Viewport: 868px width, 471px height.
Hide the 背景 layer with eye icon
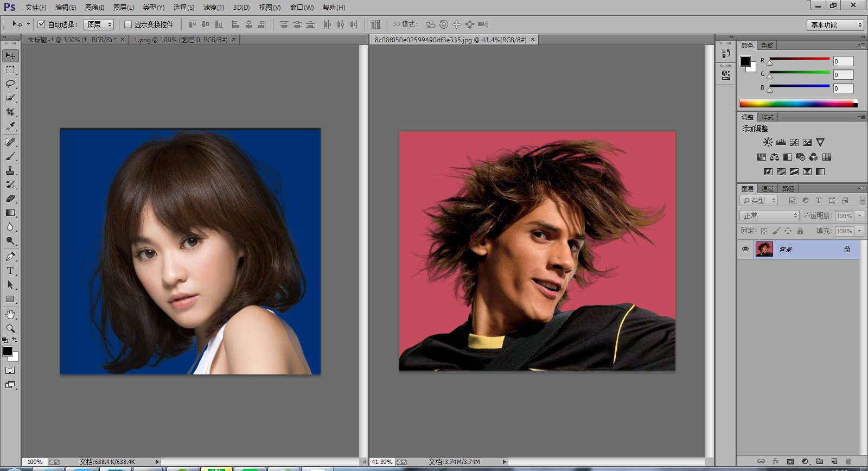(x=745, y=249)
